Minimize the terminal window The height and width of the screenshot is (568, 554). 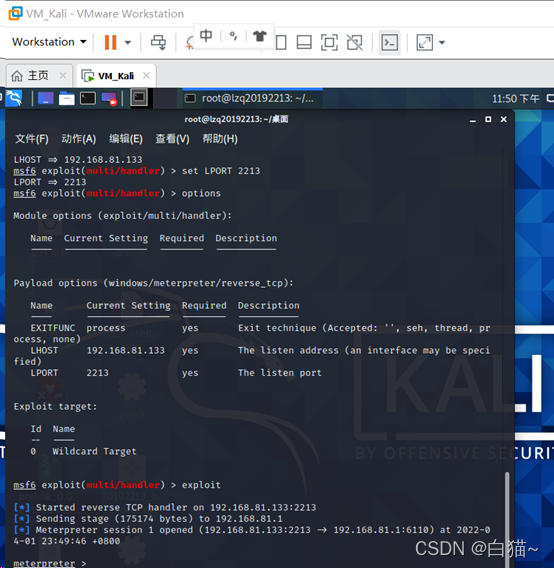click(472, 120)
